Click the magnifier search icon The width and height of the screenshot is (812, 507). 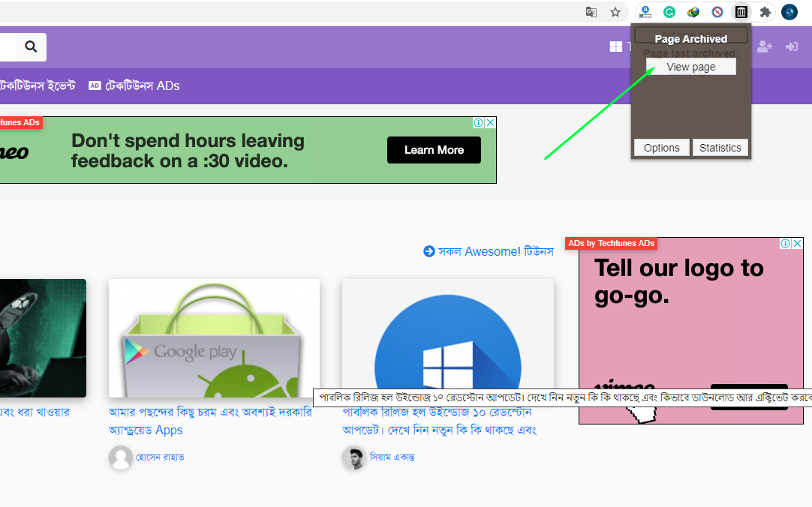click(x=31, y=47)
